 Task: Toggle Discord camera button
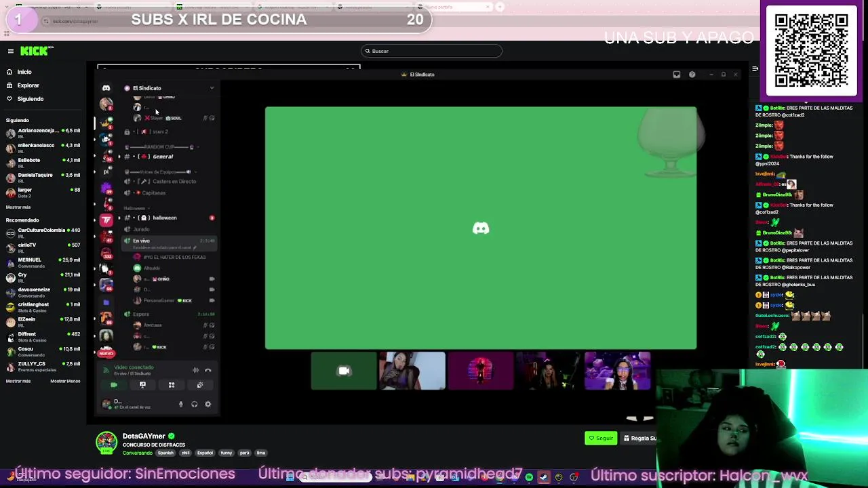pyautogui.click(x=114, y=385)
